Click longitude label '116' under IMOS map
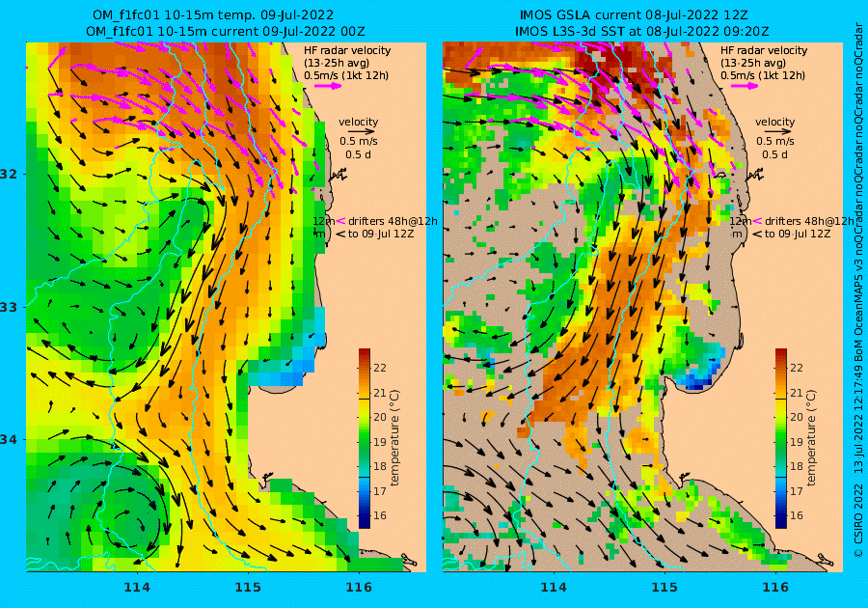The height and width of the screenshot is (608, 868). coord(775,587)
